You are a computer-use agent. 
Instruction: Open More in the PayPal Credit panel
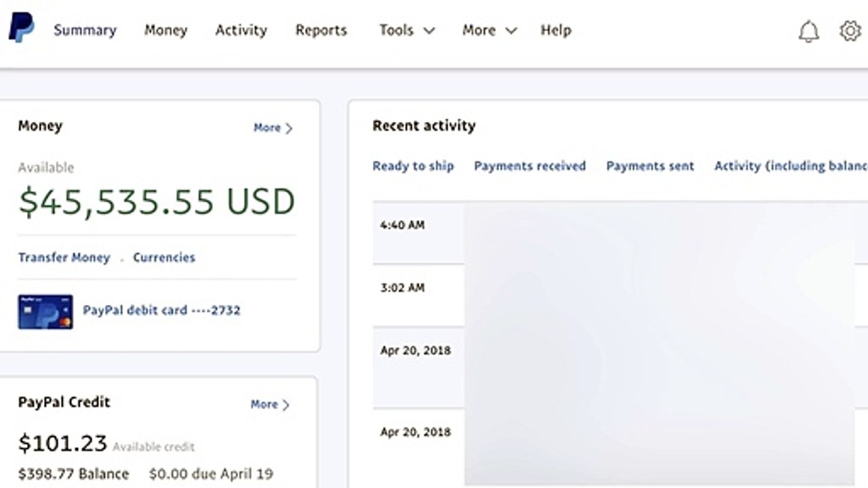point(270,404)
